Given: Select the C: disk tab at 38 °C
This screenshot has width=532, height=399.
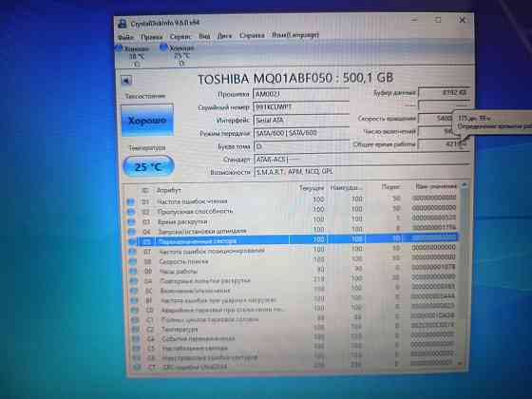Looking at the screenshot, I should click(133, 56).
